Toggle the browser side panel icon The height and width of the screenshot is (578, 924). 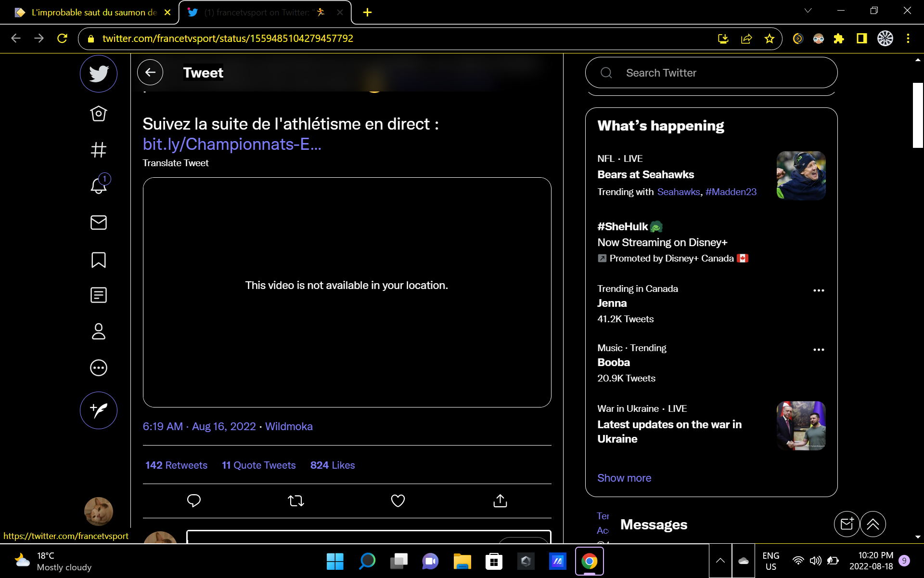tap(861, 39)
